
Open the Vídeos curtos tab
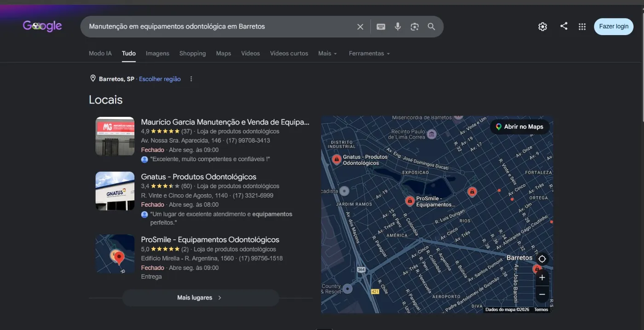(x=289, y=53)
